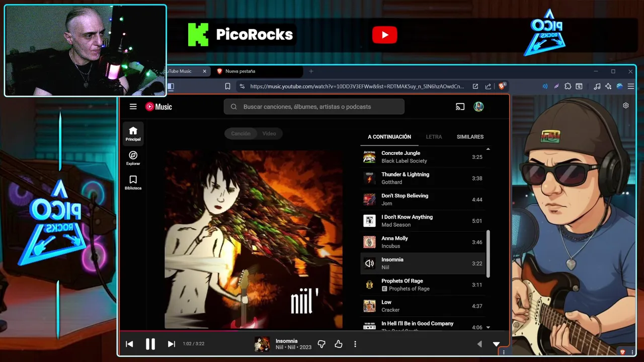
Task: Dislike the song Insomnia
Action: click(321, 344)
